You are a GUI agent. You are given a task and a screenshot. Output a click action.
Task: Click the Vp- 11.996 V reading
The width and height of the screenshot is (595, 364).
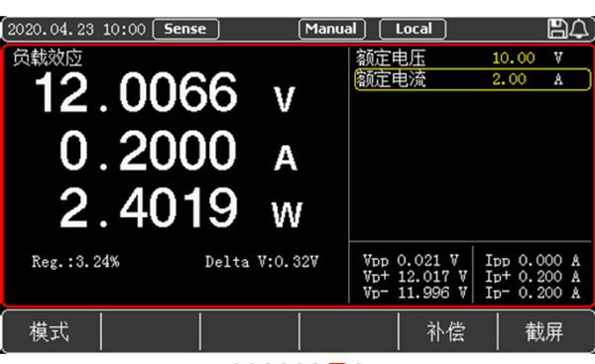tap(415, 293)
